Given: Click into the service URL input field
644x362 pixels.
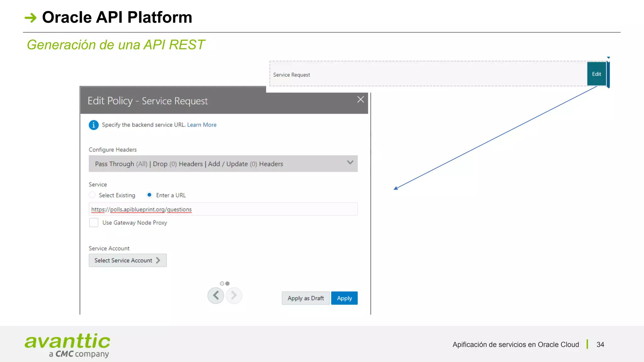Looking at the screenshot, I should tap(223, 209).
